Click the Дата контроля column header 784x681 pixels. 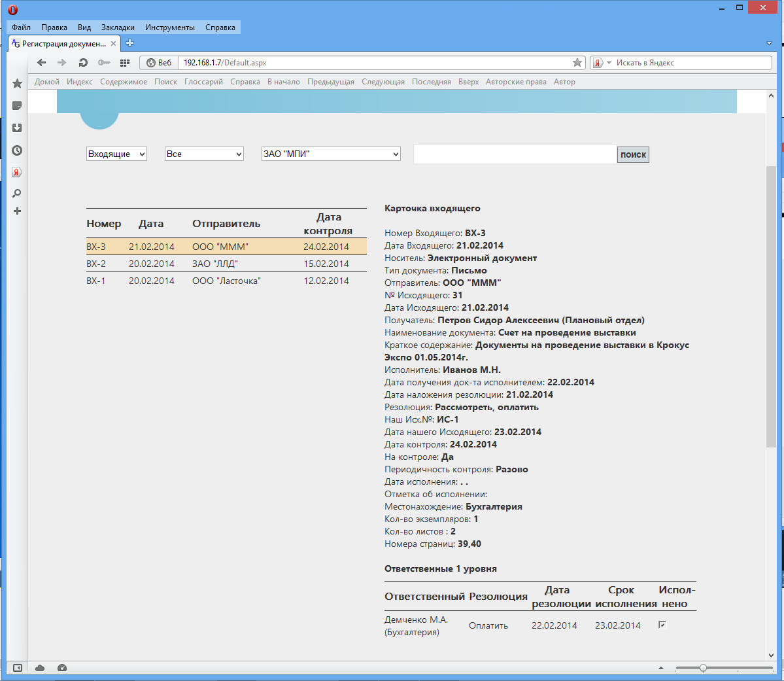(x=328, y=224)
